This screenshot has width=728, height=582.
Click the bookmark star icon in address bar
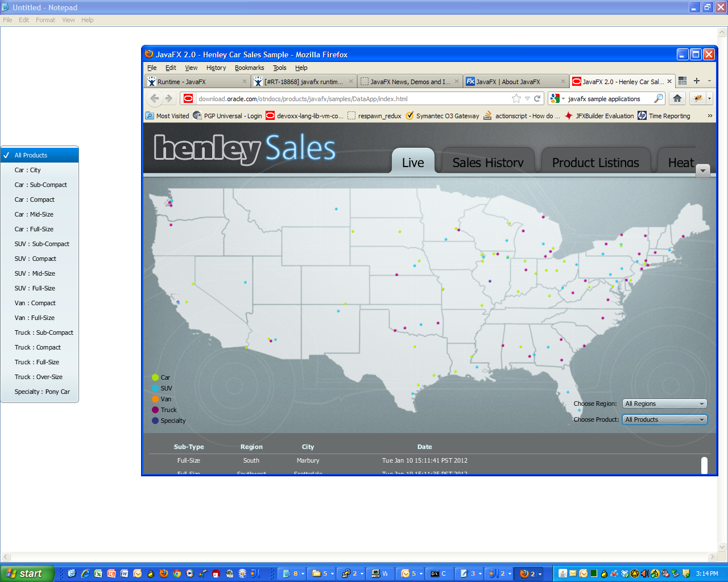click(x=516, y=99)
